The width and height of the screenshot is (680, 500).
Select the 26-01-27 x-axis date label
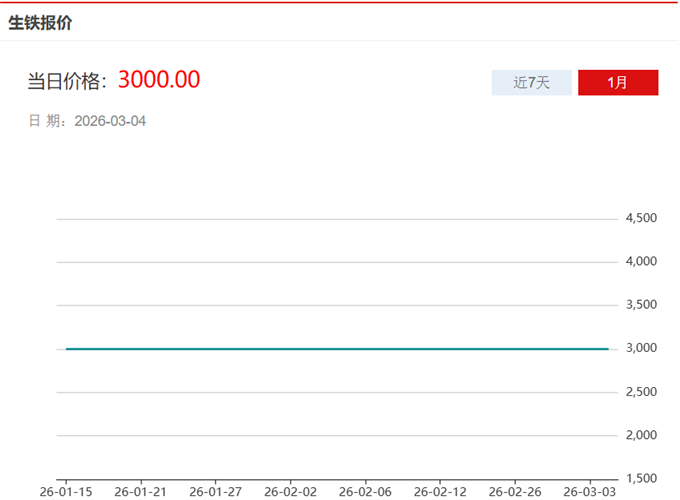pos(215,492)
